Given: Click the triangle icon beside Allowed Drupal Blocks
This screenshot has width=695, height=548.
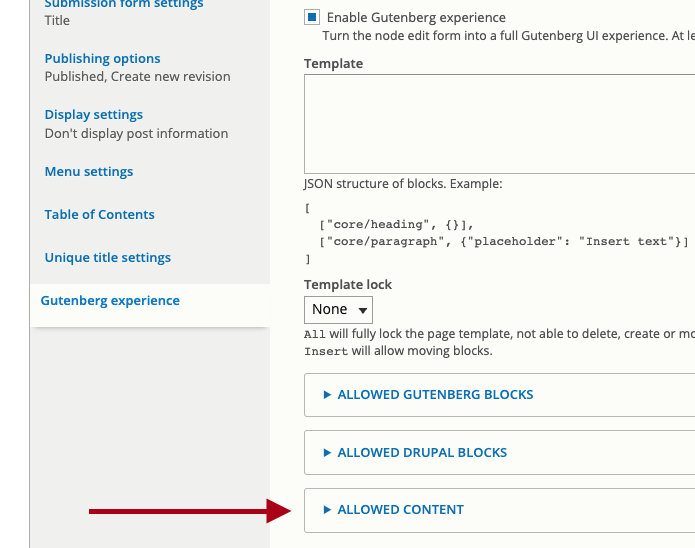Looking at the screenshot, I should [327, 453].
